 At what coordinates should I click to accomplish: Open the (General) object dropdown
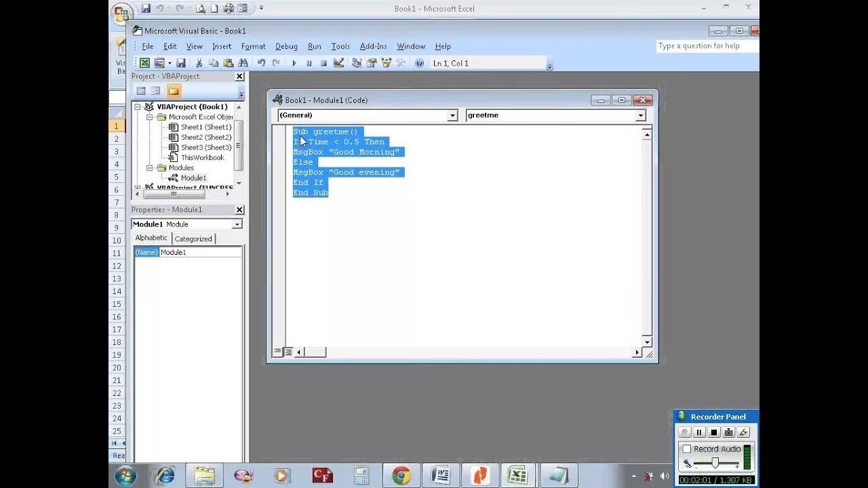[x=452, y=116]
